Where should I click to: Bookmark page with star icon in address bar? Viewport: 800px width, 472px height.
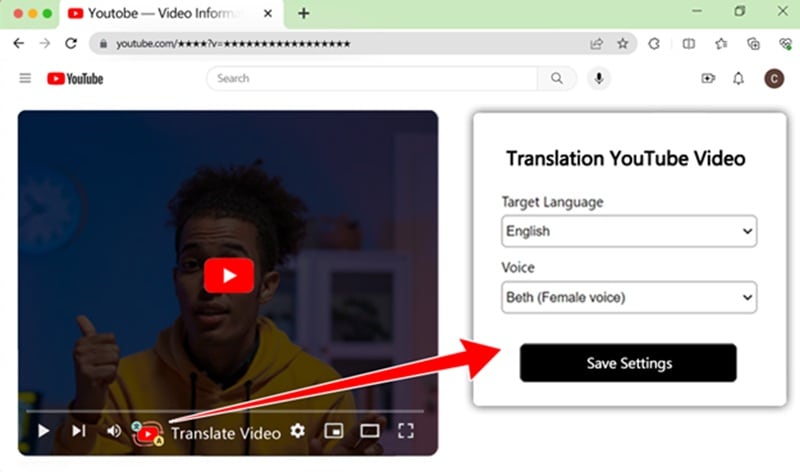pos(622,44)
